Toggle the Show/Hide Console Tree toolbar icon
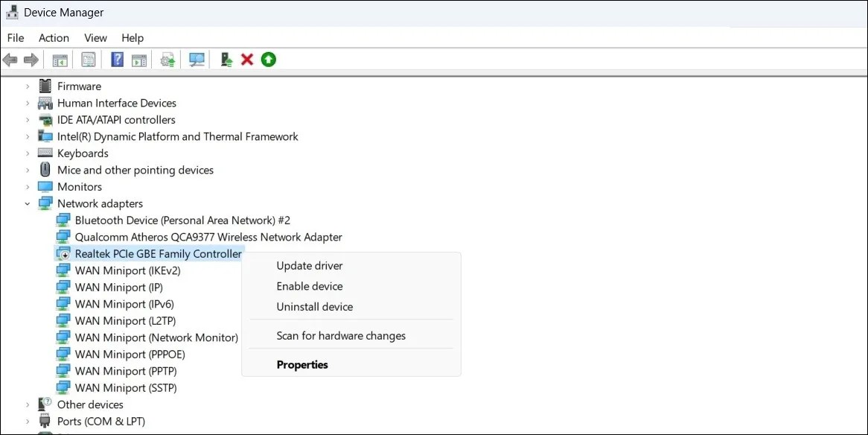 (x=60, y=60)
